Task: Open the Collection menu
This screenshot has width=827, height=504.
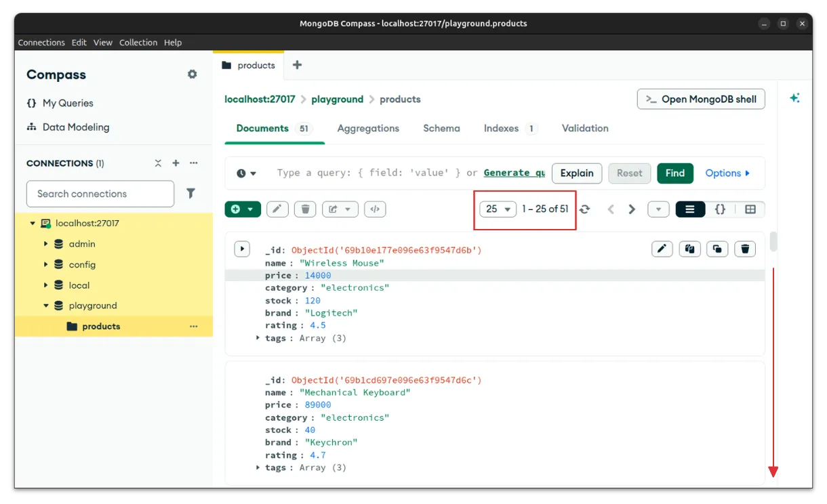Action: click(138, 42)
